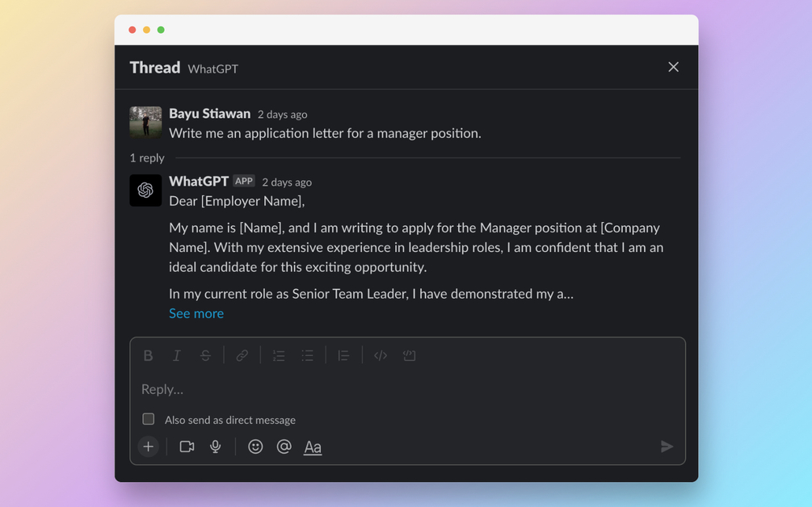Toggle italic formatting icon
The width and height of the screenshot is (812, 507).
pyautogui.click(x=177, y=355)
